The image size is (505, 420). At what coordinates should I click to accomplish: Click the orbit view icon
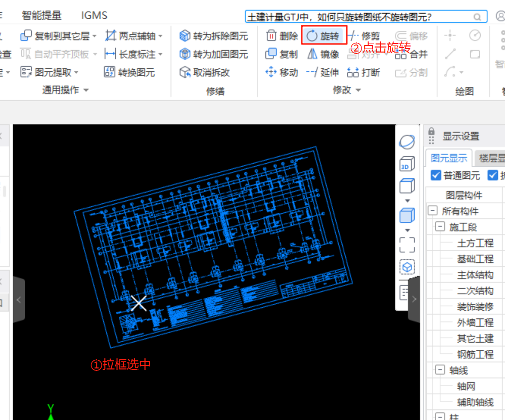[407, 142]
